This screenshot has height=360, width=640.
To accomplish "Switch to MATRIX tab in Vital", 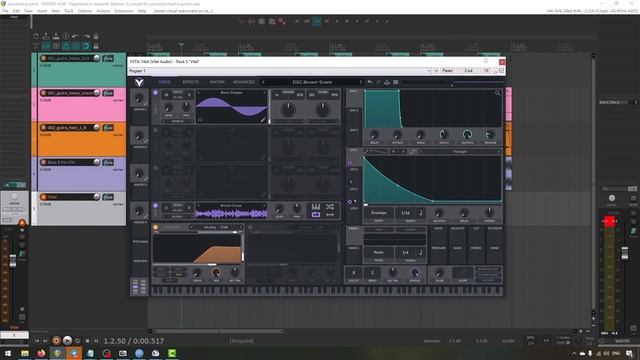I will coord(217,82).
